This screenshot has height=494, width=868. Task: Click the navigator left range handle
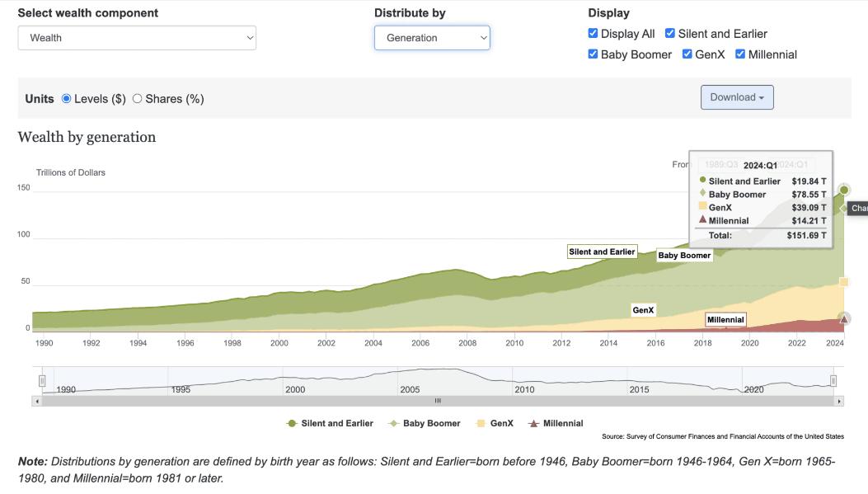click(x=42, y=380)
